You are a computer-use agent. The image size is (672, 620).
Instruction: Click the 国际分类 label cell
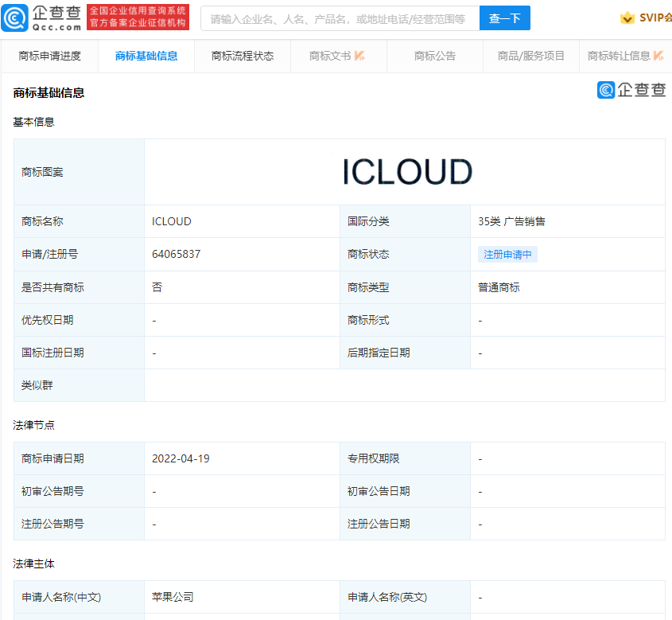click(x=405, y=222)
